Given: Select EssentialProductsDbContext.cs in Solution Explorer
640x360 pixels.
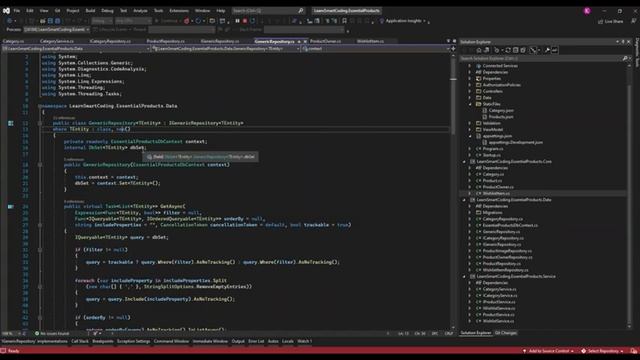Looking at the screenshot, I should [510, 225].
